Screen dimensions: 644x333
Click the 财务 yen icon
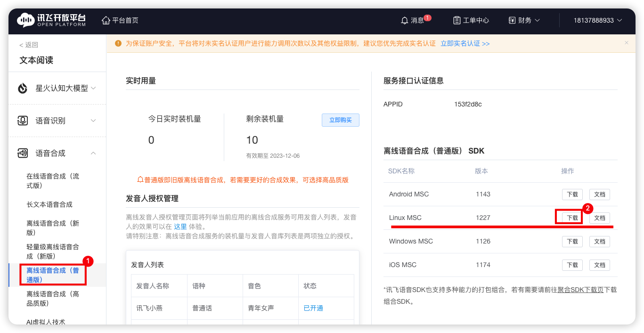[512, 20]
